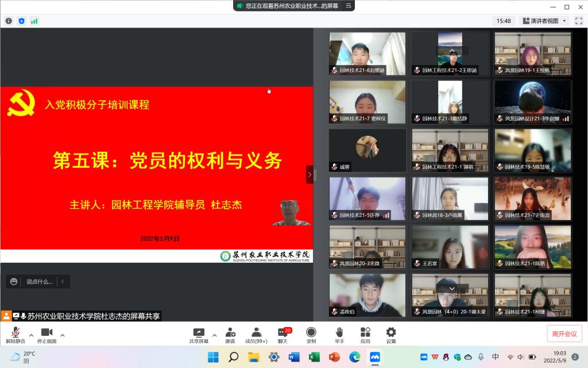Click the blue security shield icon
Viewport: 588px width, 368px height.
[21, 21]
